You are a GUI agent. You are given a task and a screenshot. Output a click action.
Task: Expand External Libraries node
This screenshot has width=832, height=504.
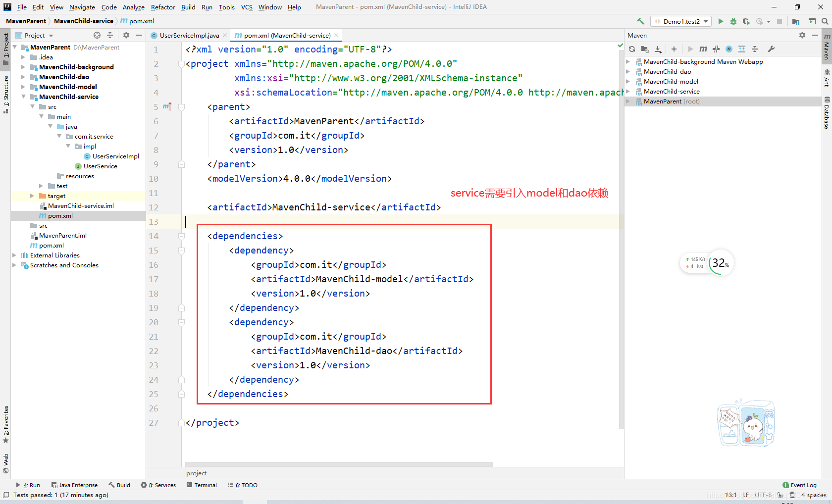(14, 255)
